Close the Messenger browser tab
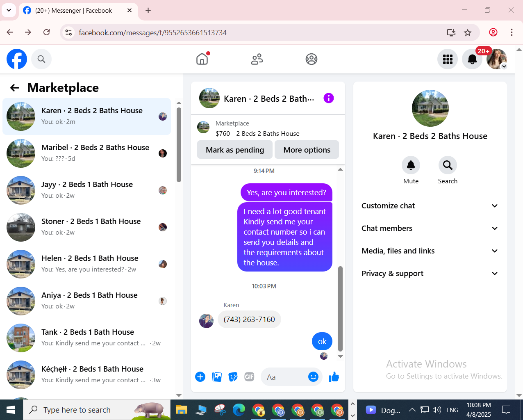This screenshot has height=420, width=523. click(130, 10)
